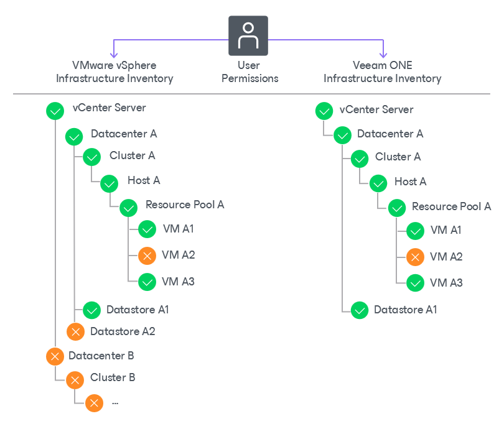Click VMware vSphere Infrastructure Inventory heading

(x=114, y=72)
